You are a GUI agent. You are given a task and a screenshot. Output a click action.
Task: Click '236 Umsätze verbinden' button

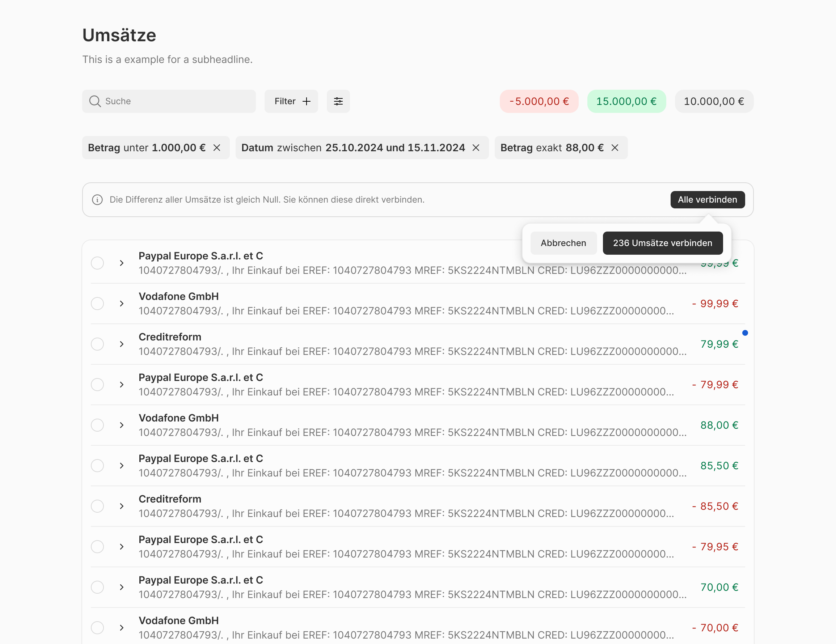[662, 243]
